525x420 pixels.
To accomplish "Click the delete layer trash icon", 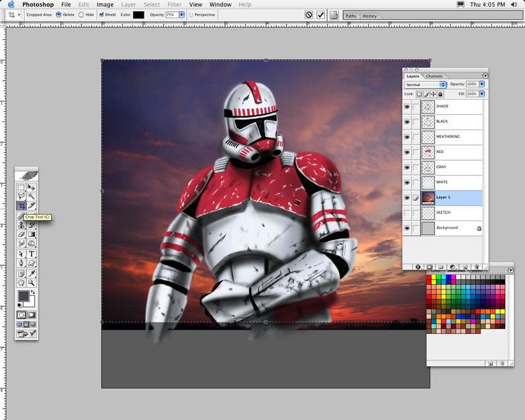I will (476, 267).
